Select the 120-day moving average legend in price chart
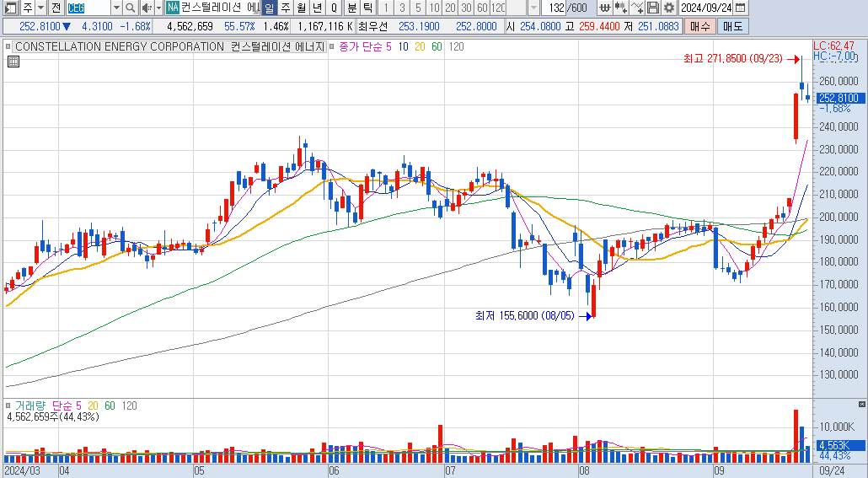 (456, 47)
